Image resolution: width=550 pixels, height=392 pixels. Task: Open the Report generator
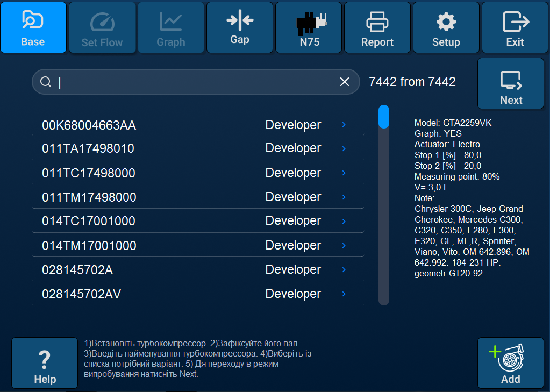tap(377, 27)
